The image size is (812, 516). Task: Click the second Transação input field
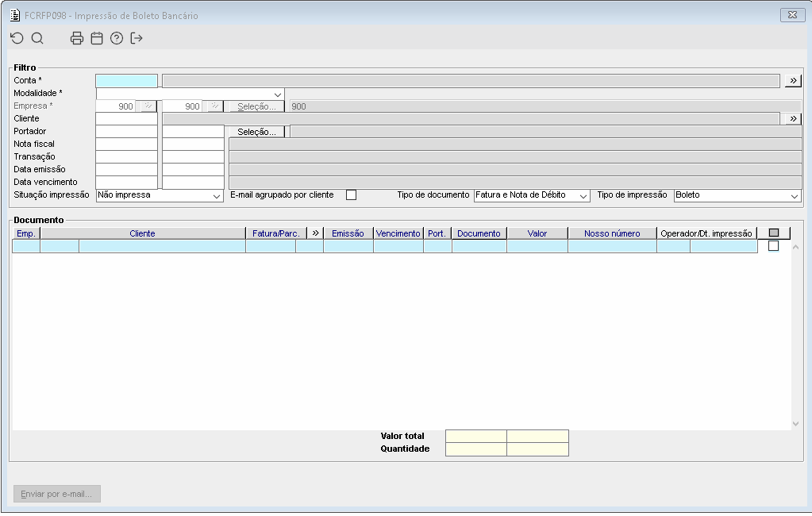[193, 157]
